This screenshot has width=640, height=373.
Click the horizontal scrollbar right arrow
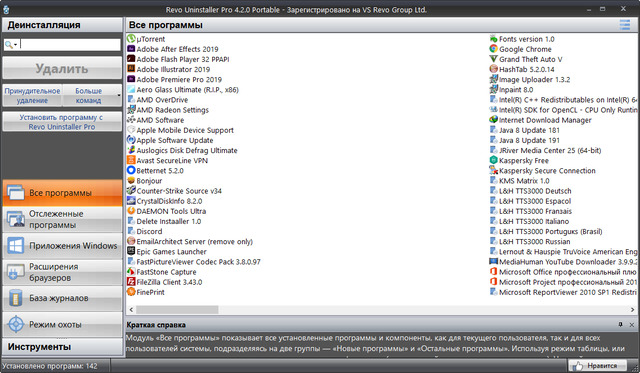point(632,310)
